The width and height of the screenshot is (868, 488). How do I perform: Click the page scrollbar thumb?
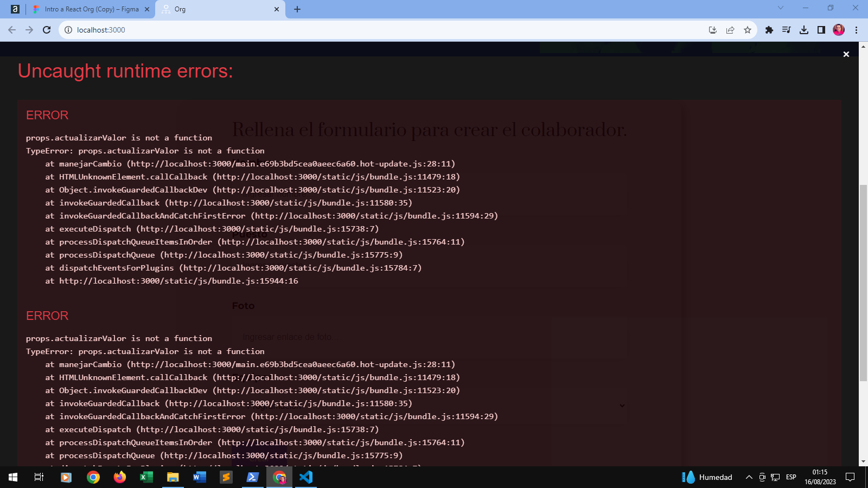863,282
